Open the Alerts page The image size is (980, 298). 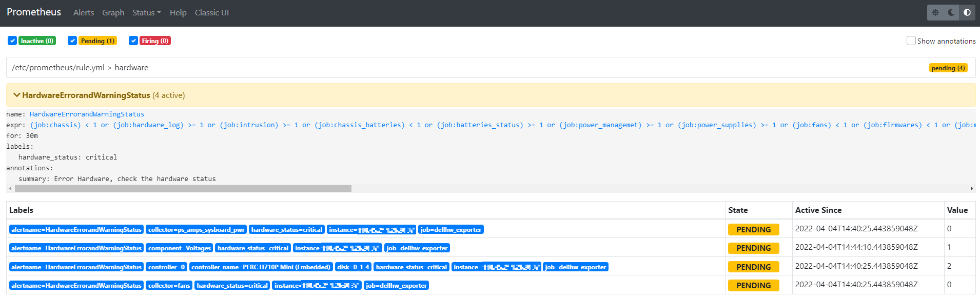(84, 12)
